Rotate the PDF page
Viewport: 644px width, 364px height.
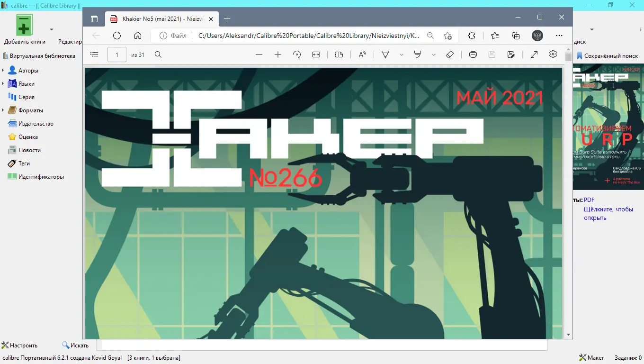point(297,55)
